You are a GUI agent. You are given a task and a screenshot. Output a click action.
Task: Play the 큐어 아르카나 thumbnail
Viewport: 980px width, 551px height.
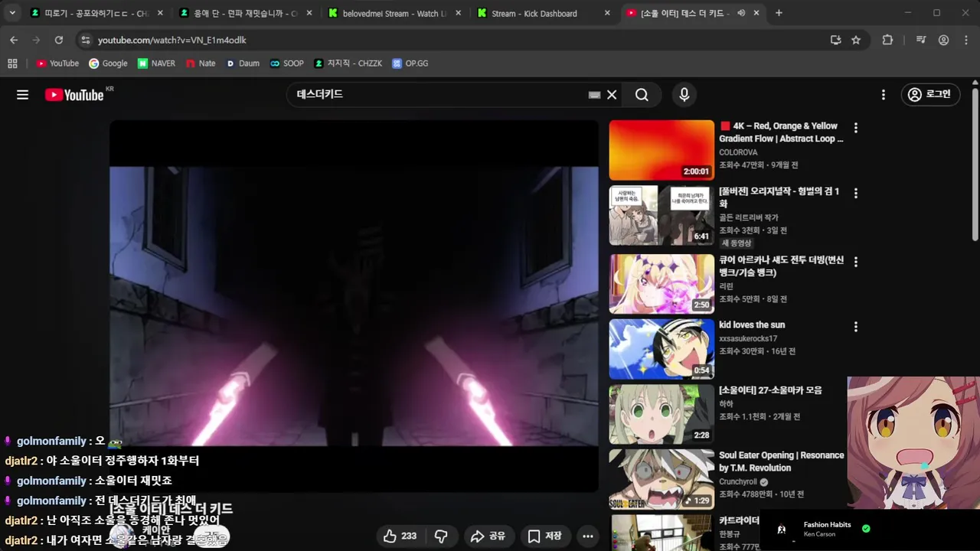coord(661,284)
